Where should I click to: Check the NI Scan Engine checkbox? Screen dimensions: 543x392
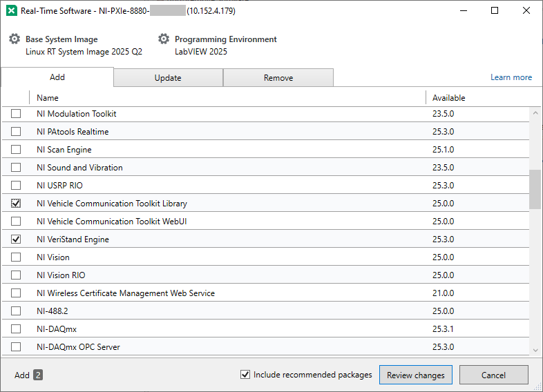[16, 150]
